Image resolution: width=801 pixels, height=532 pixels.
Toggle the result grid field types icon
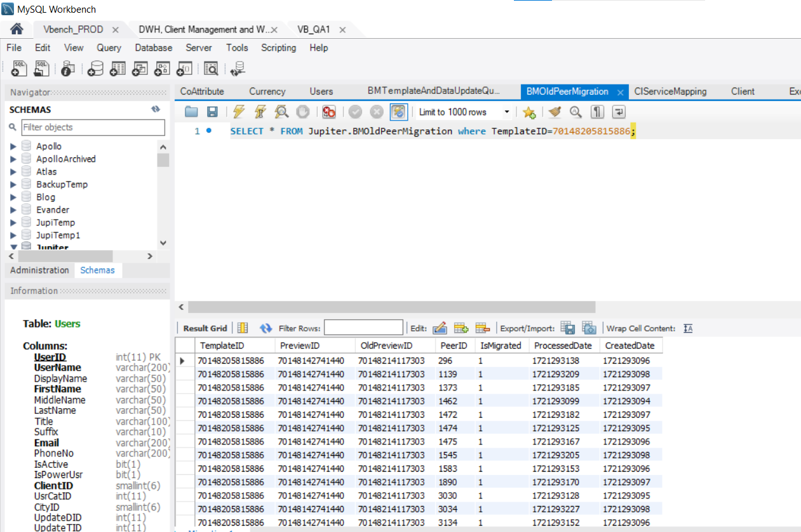click(x=243, y=328)
